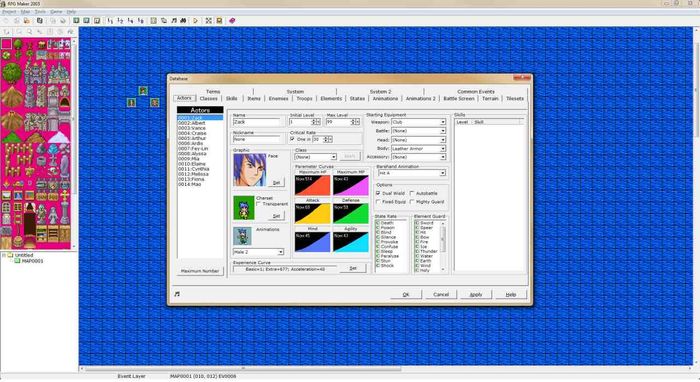
Task: Select the Event Layer editing icon
Action: pos(97,21)
